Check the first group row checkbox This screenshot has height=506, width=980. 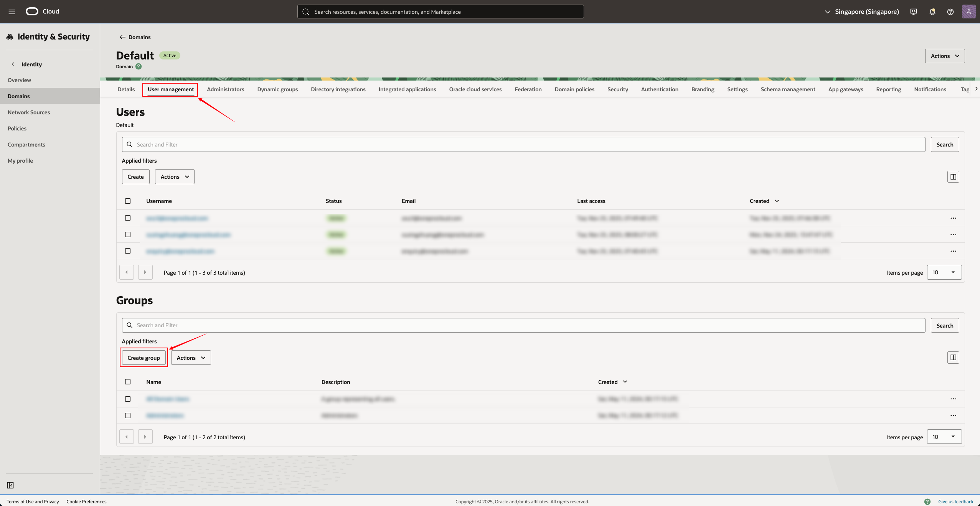pos(128,399)
